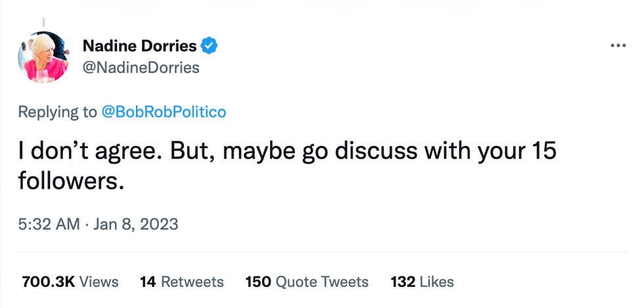Open the @NadineDorries handle link
Screen dimensions: 644x308
(141, 67)
